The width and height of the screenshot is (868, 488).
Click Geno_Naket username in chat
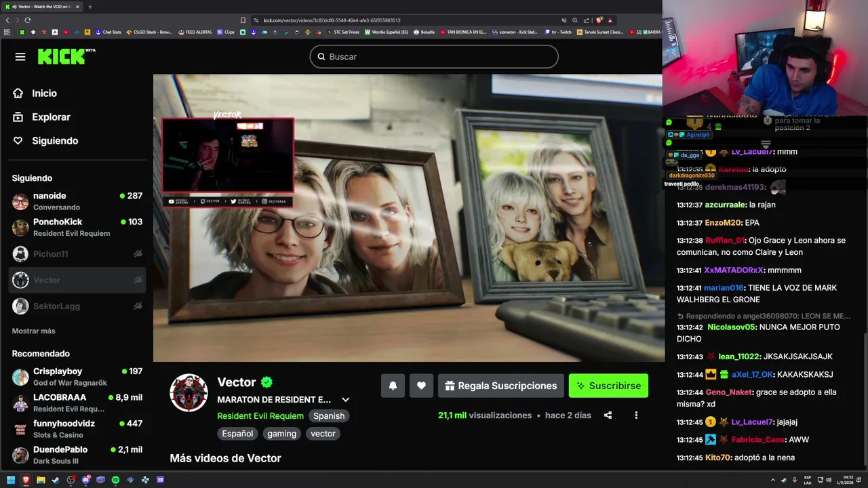pos(727,392)
